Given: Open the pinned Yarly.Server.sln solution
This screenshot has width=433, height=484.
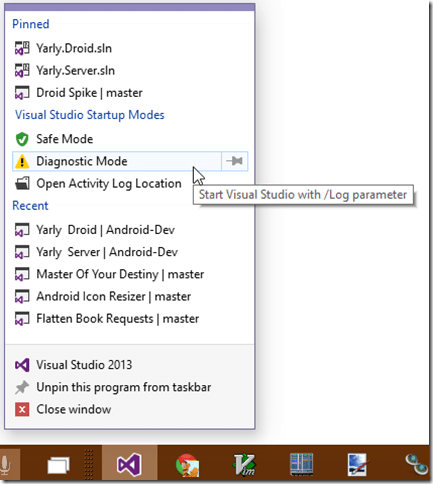Looking at the screenshot, I should (130, 71).
